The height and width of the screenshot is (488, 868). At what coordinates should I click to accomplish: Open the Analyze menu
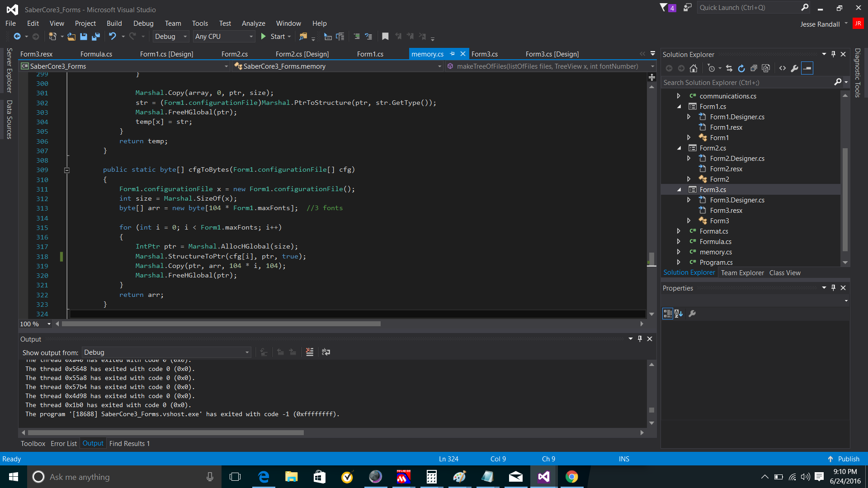click(253, 23)
